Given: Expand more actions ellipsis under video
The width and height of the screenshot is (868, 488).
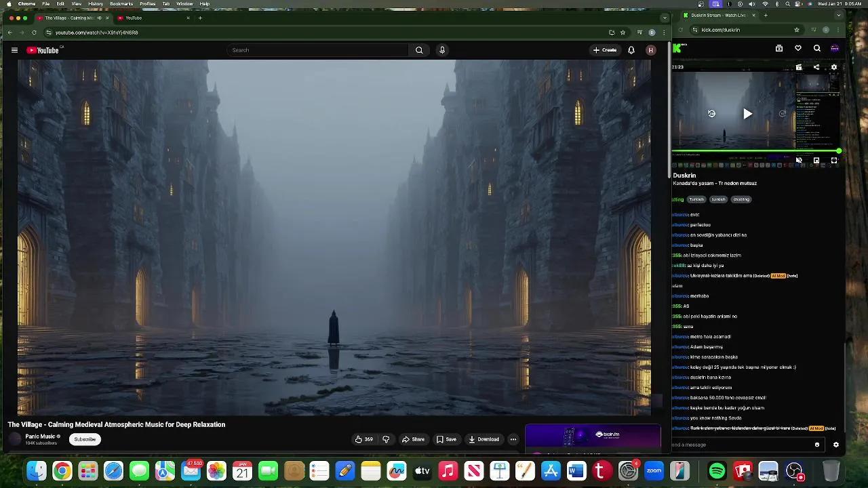Looking at the screenshot, I should [513, 439].
